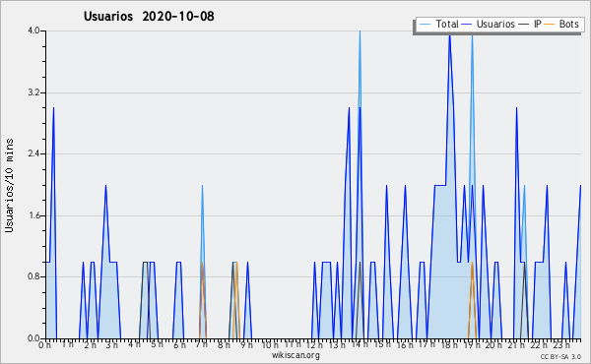Click the '7 h' x-axis label
Viewport: 591px width, 364px height.
[202, 344]
